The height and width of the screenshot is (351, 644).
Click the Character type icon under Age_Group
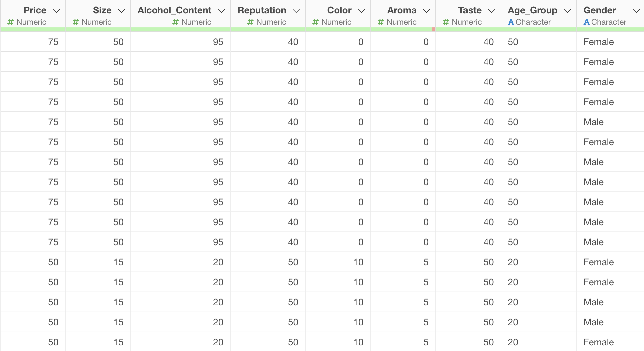[x=511, y=22]
